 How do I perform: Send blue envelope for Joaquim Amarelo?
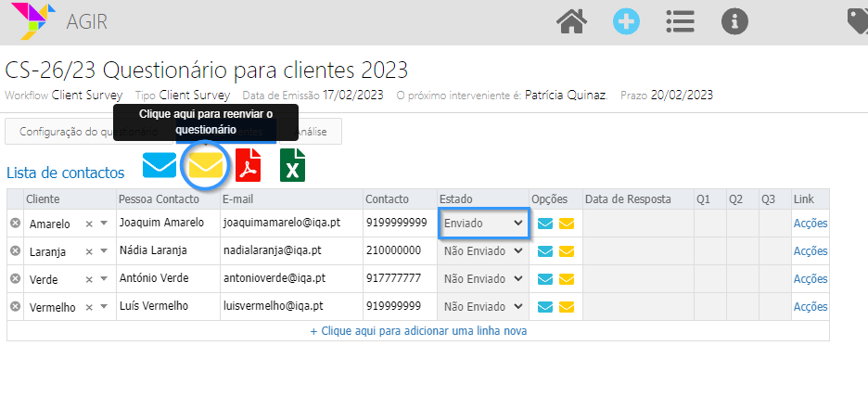coord(545,224)
